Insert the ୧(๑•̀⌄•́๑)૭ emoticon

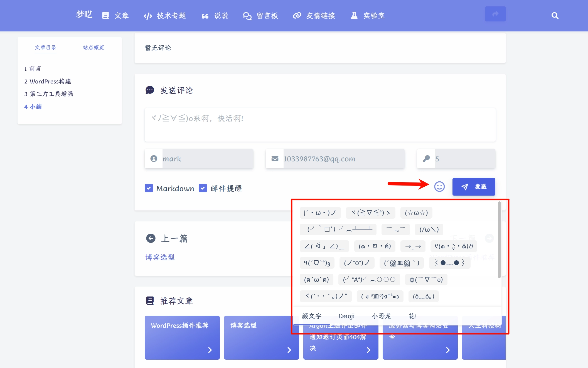point(454,246)
